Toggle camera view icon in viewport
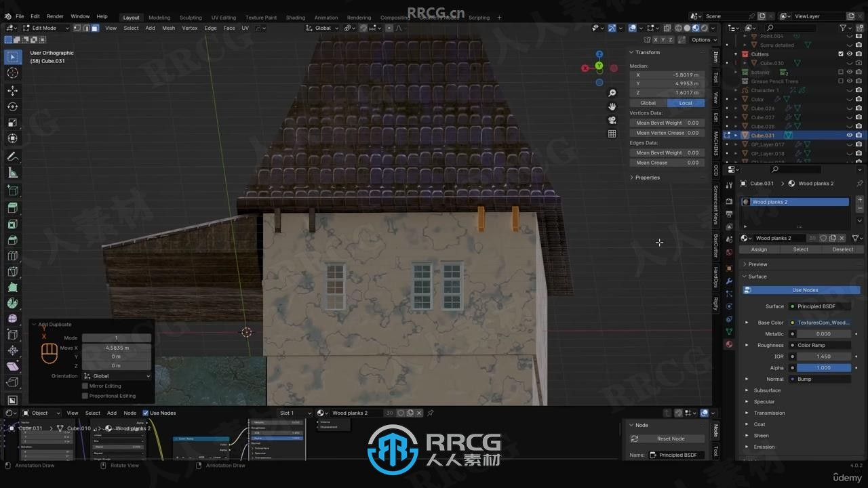The image size is (868, 488). [612, 120]
